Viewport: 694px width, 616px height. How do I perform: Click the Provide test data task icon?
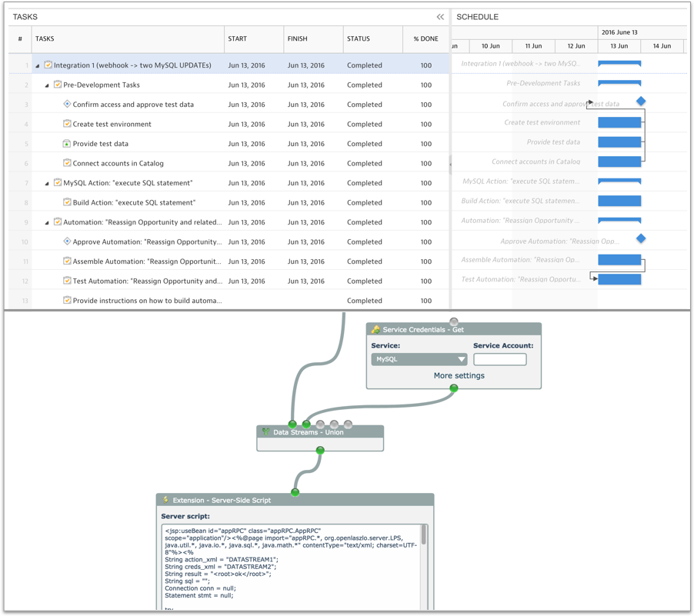(67, 143)
